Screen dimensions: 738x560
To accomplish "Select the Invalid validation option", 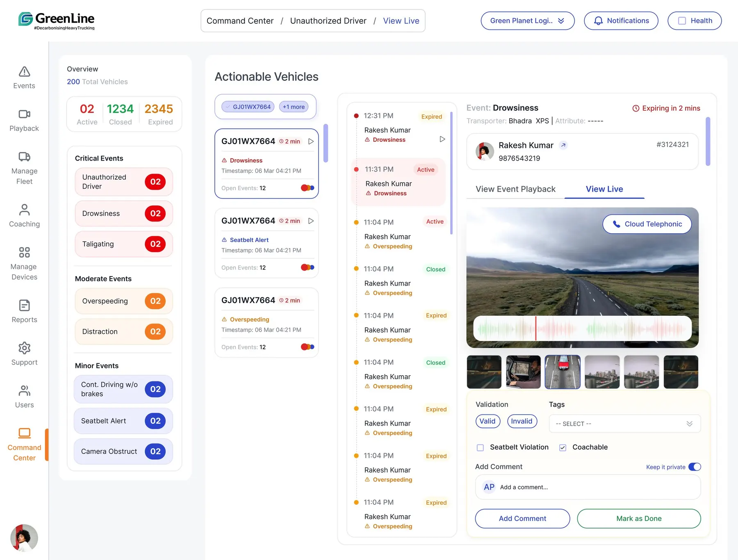I will tap(522, 421).
